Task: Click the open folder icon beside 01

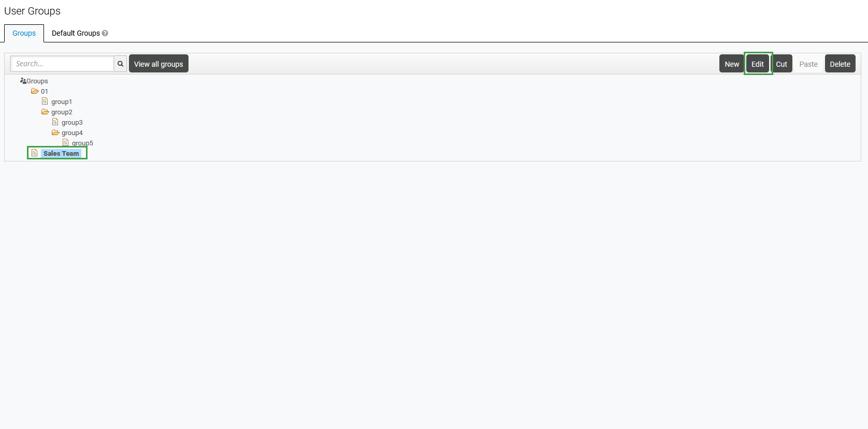Action: [35, 91]
